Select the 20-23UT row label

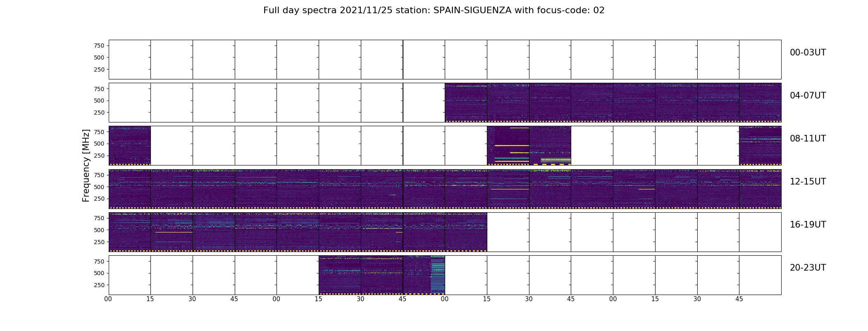click(x=808, y=268)
